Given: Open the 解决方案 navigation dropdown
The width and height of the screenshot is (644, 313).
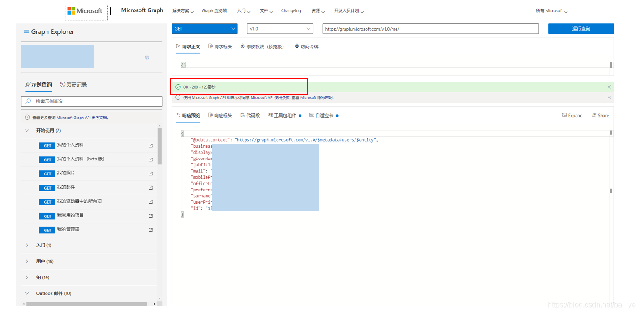Looking at the screenshot, I should pyautogui.click(x=183, y=11).
